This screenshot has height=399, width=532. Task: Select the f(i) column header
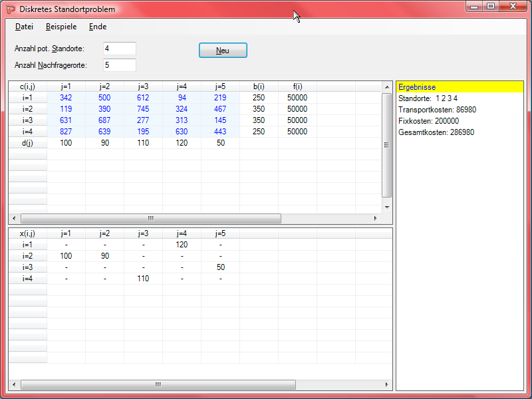click(x=297, y=86)
